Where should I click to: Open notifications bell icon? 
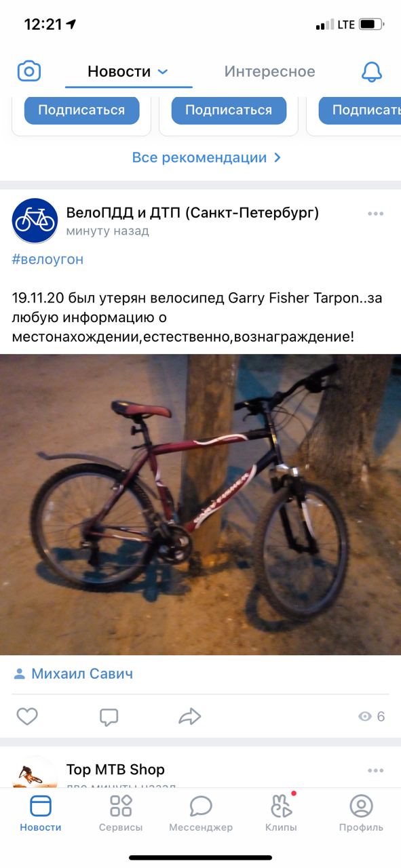click(372, 71)
